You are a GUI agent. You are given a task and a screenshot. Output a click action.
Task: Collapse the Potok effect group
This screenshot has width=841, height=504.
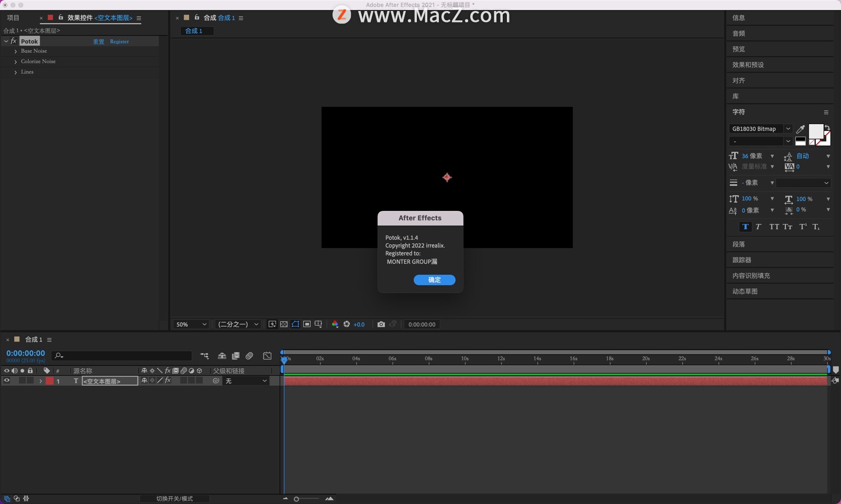tap(6, 41)
